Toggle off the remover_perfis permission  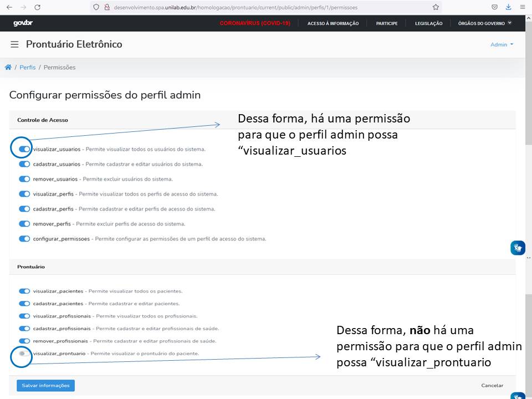click(24, 223)
